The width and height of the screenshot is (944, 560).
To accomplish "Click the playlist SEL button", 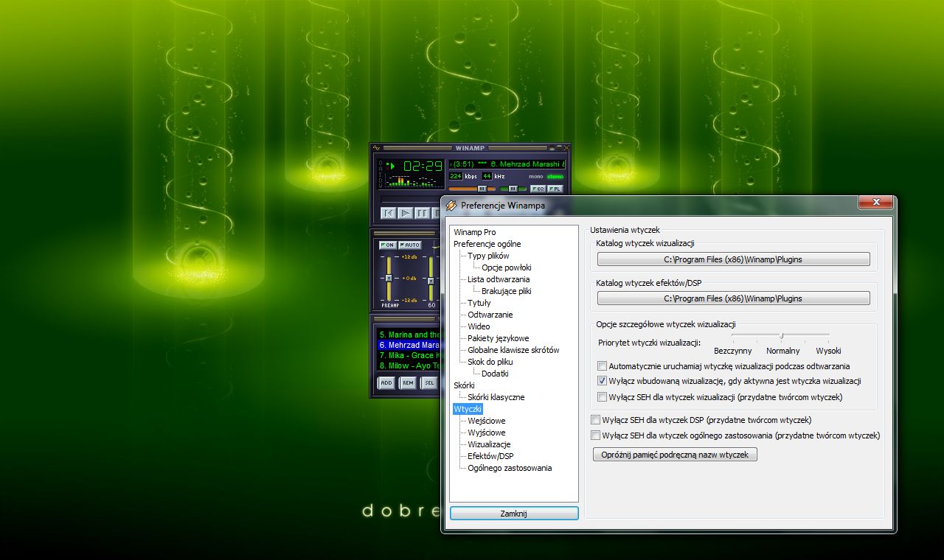I will [429, 382].
